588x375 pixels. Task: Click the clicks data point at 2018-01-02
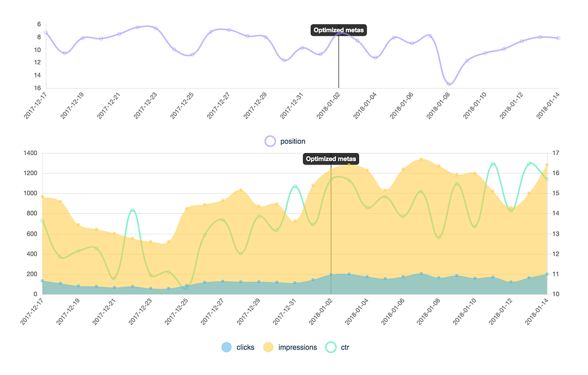(331, 274)
